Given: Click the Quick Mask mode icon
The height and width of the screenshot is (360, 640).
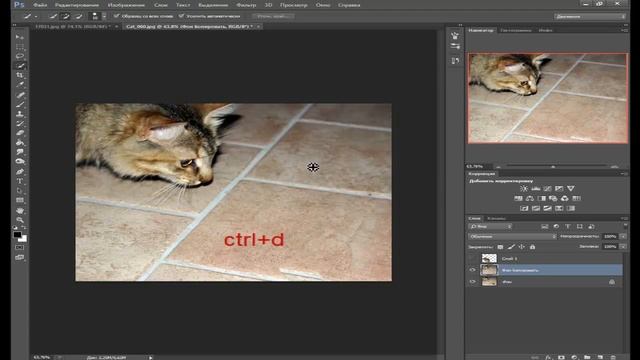Looking at the screenshot, I should tap(20, 247).
